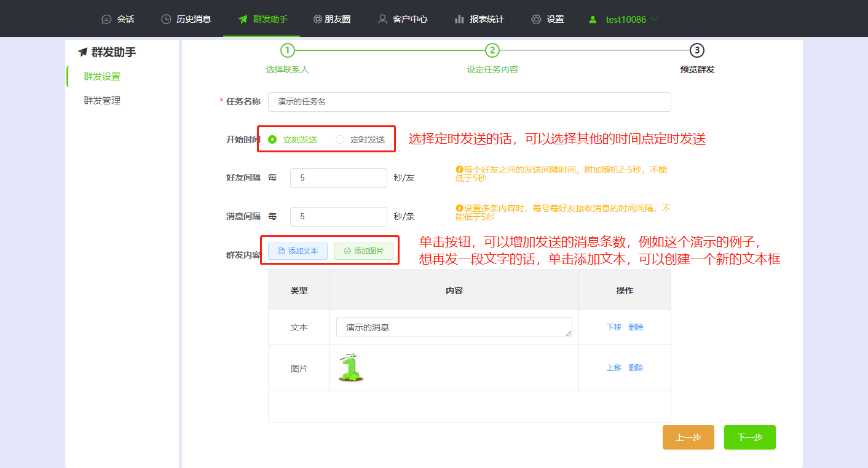Viewport: 868px width, 468px height.
Task: Switch to the 朋友圈 tab
Action: pos(332,19)
